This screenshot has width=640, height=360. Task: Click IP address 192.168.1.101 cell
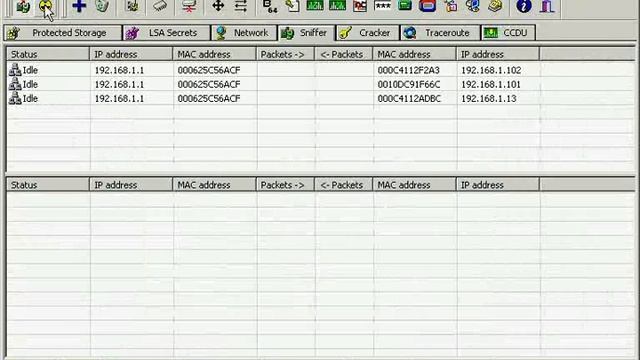pos(491,84)
